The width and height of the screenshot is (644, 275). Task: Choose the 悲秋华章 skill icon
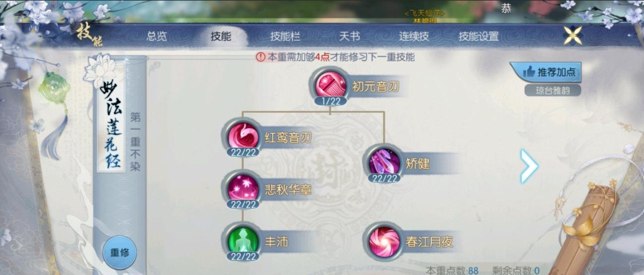click(x=243, y=188)
